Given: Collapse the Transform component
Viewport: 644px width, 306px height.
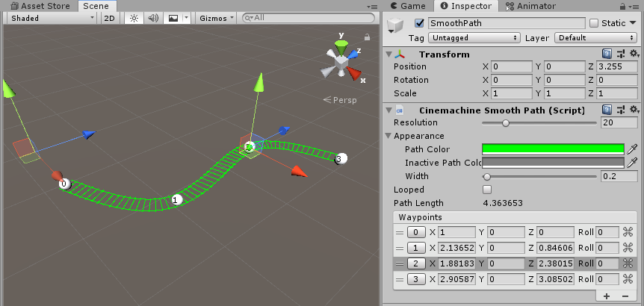Looking at the screenshot, I should pos(388,54).
